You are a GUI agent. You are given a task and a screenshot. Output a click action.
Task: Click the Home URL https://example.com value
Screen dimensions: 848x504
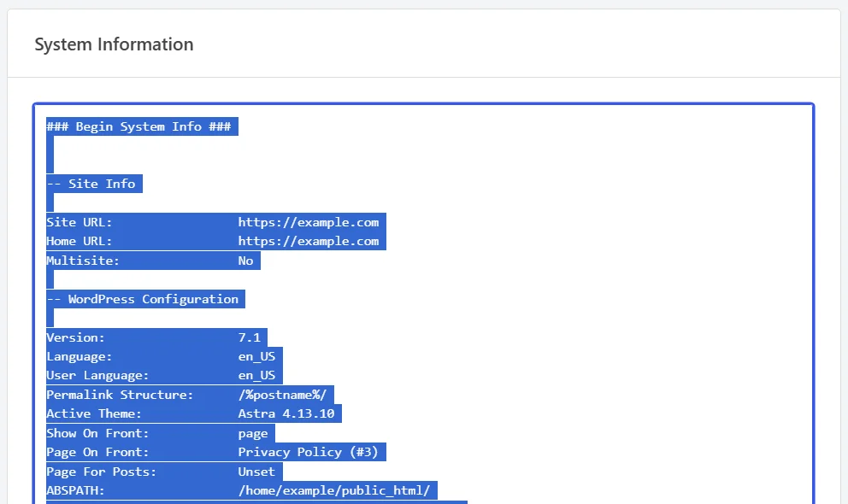(x=309, y=241)
